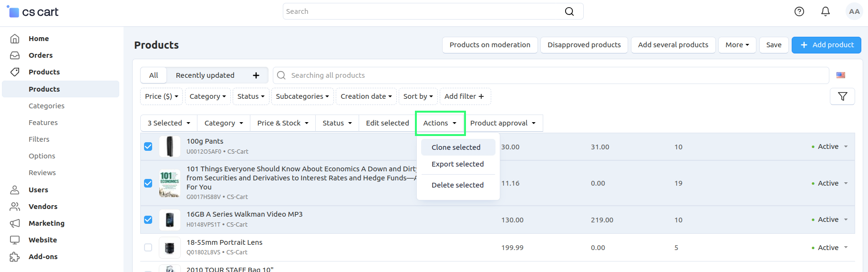Click the Edit selected button
This screenshot has height=272, width=868.
coord(388,123)
